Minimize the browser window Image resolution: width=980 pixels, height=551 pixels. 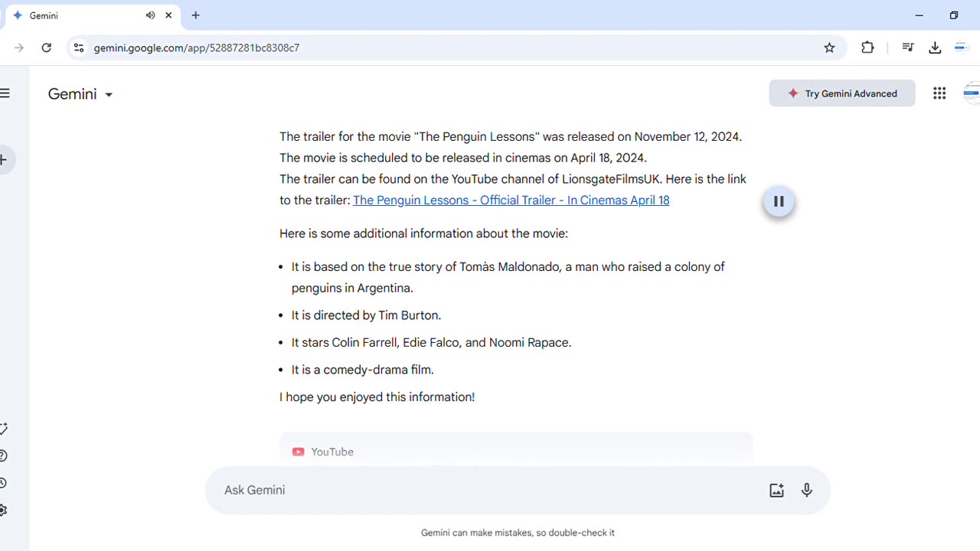click(920, 15)
